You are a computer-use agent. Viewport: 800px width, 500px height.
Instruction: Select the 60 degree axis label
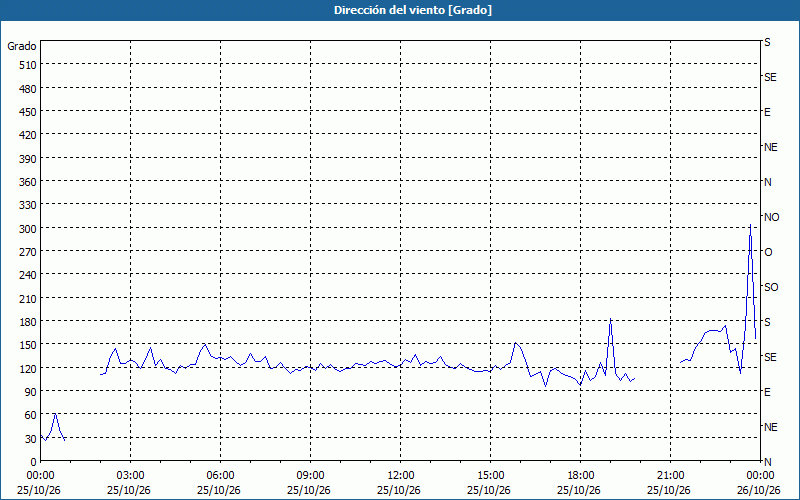pos(31,415)
